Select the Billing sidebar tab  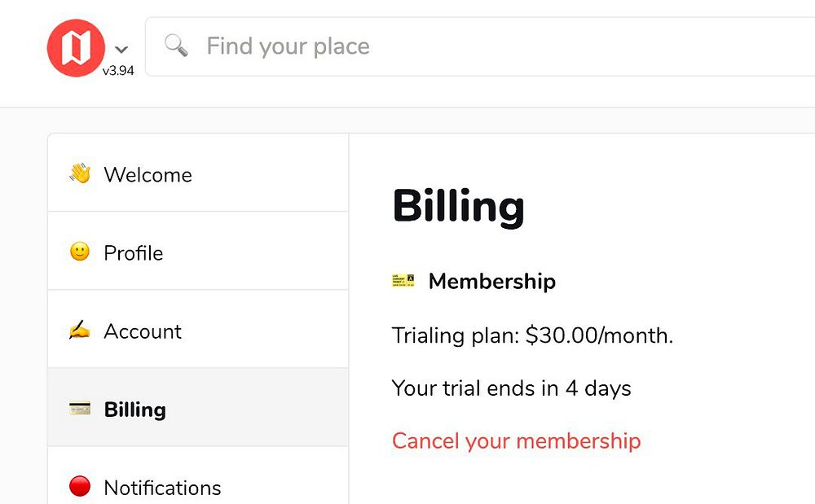(x=134, y=410)
